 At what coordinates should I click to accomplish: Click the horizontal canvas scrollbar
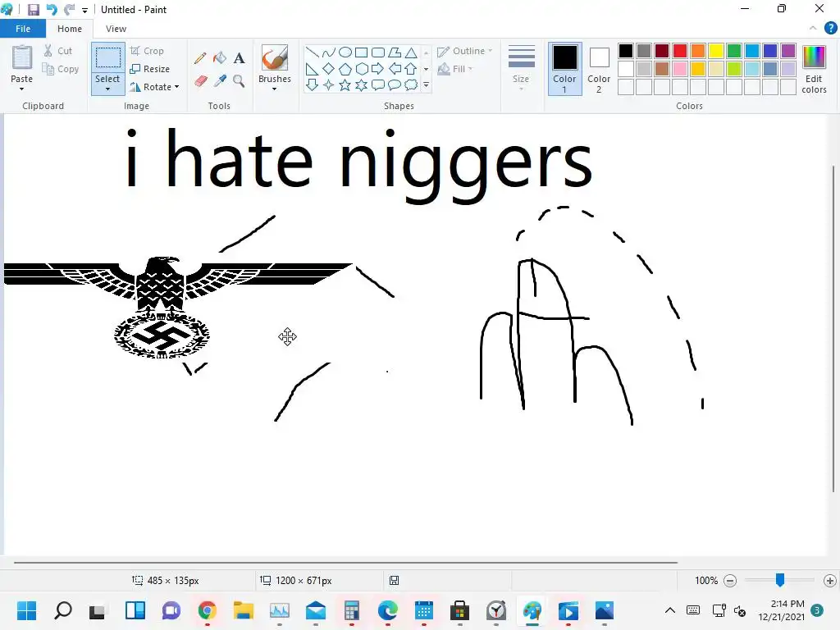coord(345,563)
